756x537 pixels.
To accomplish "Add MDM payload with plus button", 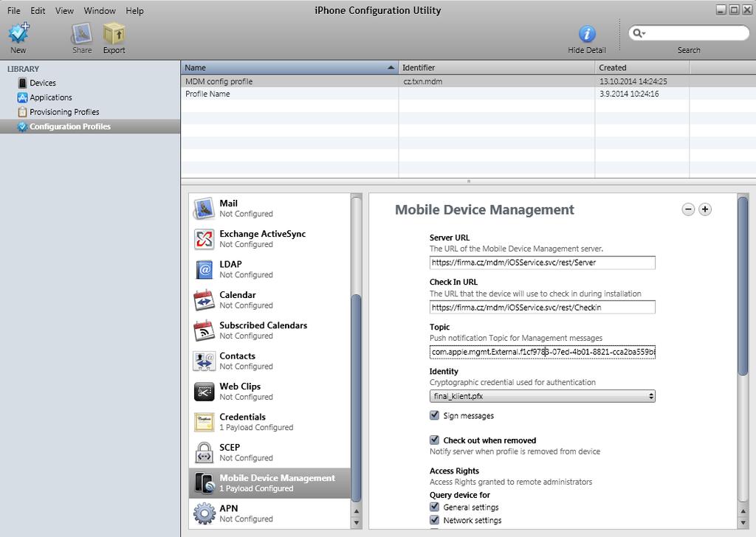I will click(x=705, y=209).
